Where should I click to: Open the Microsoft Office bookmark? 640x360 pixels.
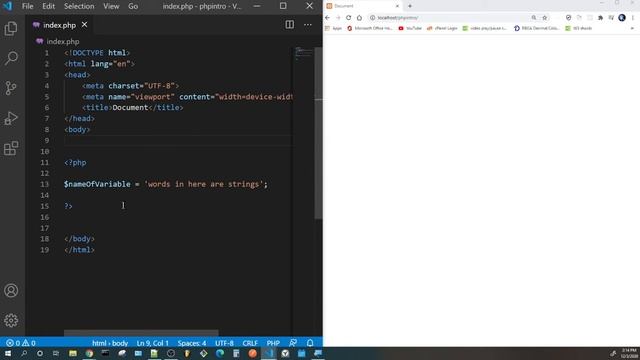point(370,28)
